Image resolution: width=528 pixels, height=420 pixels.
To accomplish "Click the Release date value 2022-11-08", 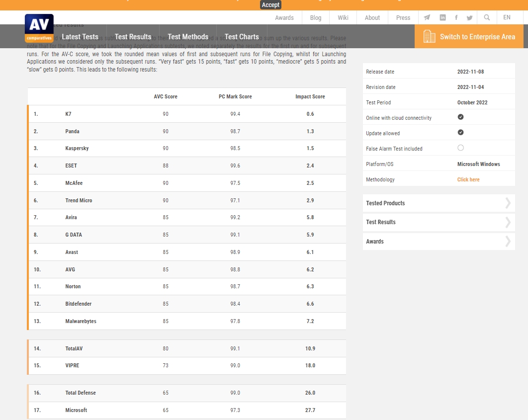I will click(x=470, y=72).
